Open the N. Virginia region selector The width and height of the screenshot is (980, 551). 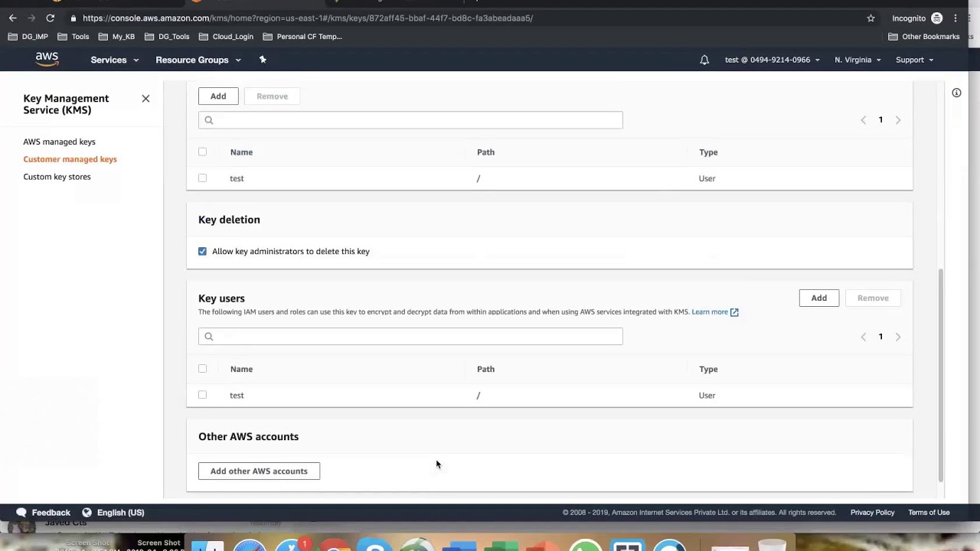[x=857, y=60]
